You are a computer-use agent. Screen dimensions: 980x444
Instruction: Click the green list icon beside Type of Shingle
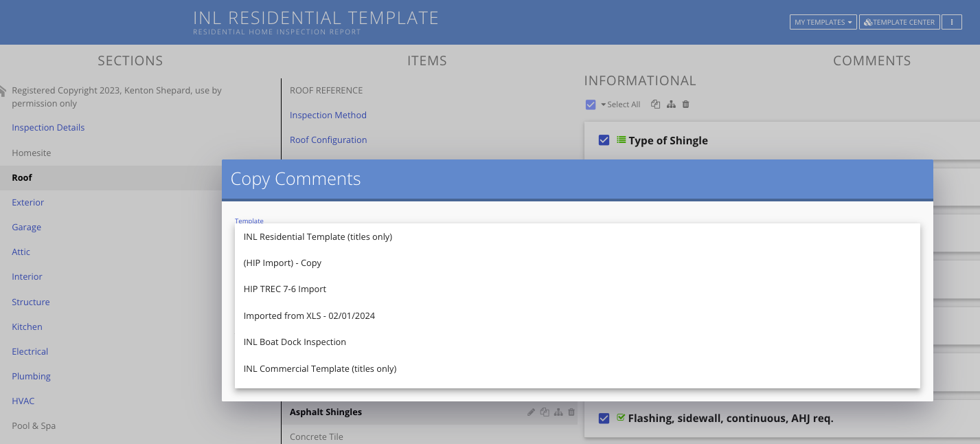pos(620,140)
